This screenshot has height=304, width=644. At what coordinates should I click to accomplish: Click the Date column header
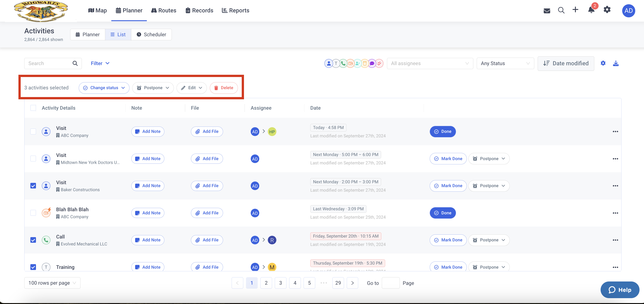[x=315, y=108]
